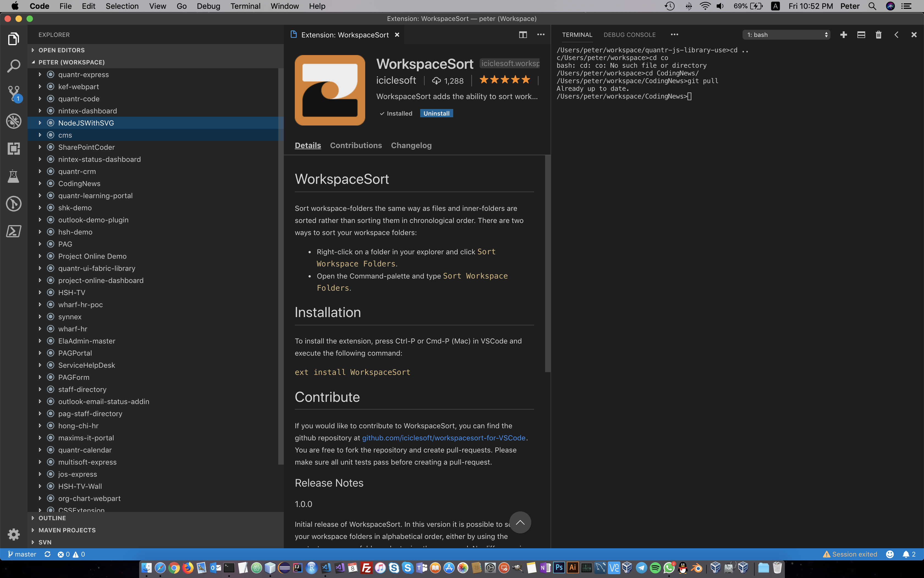Click the sync changes icon in status bar
The height and width of the screenshot is (578, 924).
47,554
